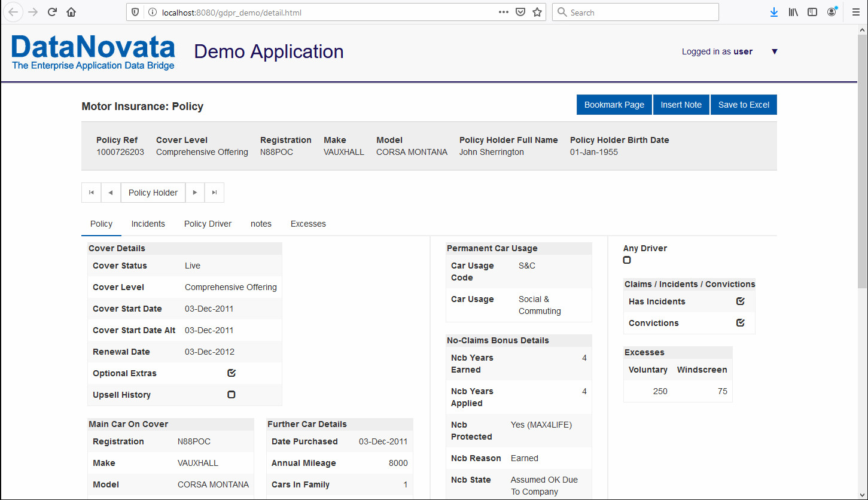
Task: Go to first policy holder record
Action: [x=92, y=193]
